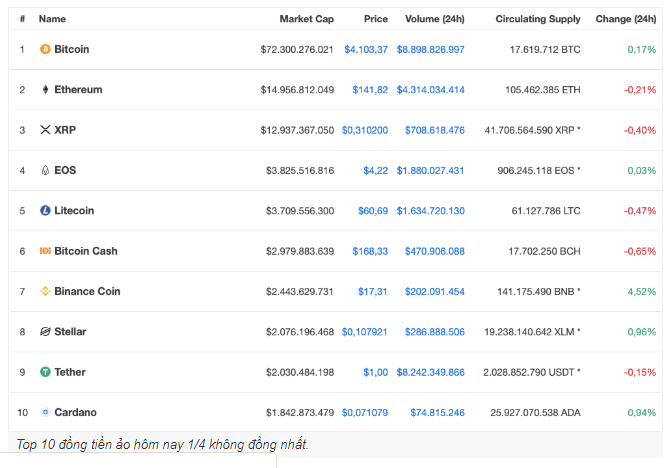The width and height of the screenshot is (669, 468).
Task: Sort by Change (24h) column header
Action: (x=626, y=19)
